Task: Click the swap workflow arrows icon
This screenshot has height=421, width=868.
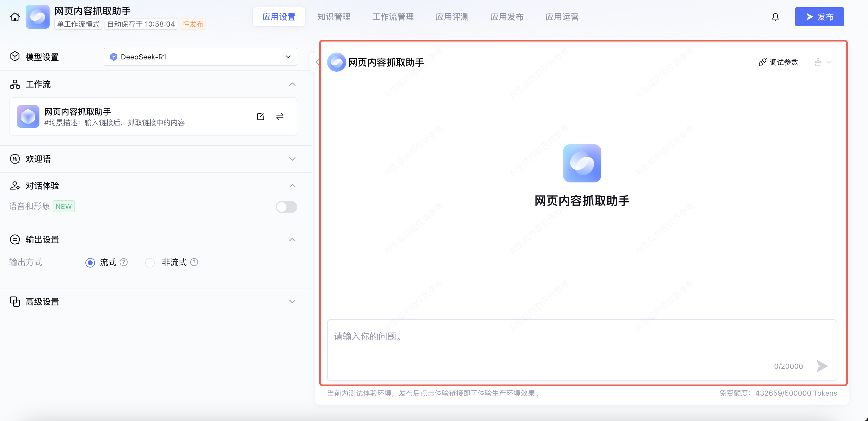Action: point(280,116)
